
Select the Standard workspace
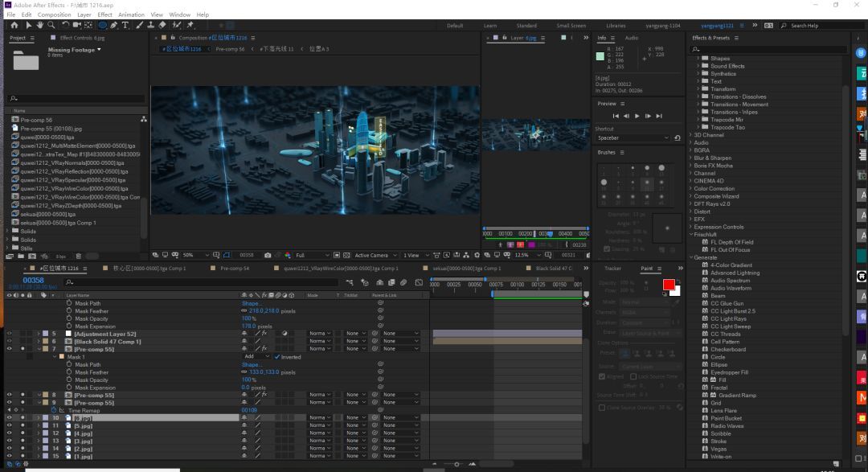tap(526, 26)
